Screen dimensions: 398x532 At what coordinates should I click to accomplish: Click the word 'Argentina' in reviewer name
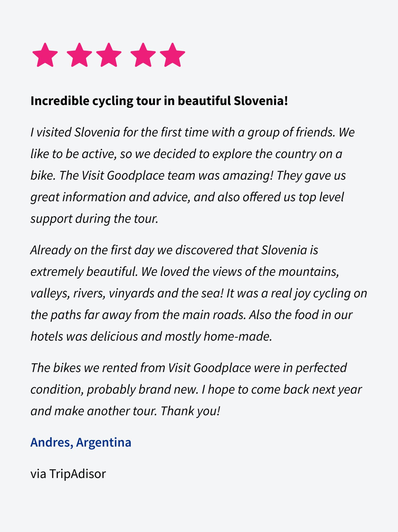(x=104, y=443)
